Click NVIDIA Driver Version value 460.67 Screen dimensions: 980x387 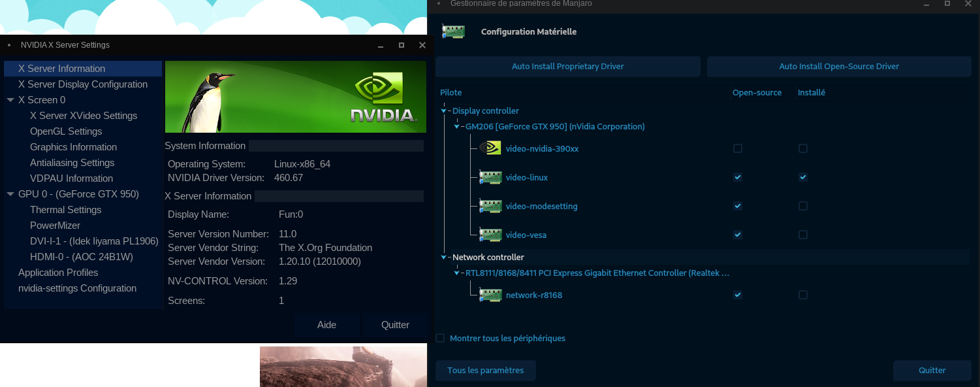(x=289, y=178)
